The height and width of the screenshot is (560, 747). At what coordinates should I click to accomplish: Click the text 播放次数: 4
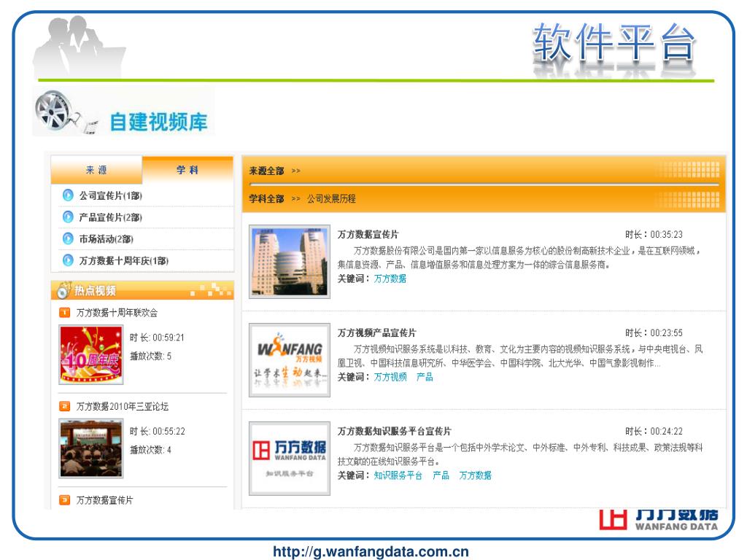tap(150, 450)
